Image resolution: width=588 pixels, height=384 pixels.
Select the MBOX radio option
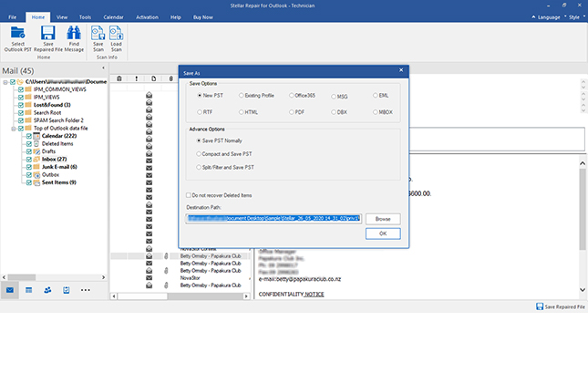(375, 112)
